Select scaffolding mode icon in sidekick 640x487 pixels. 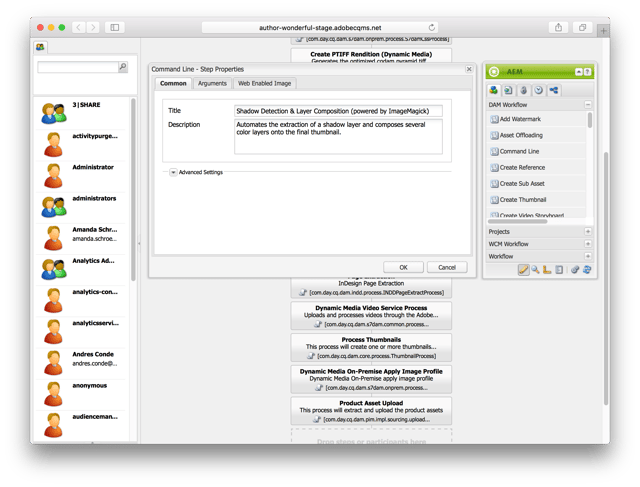tap(559, 270)
